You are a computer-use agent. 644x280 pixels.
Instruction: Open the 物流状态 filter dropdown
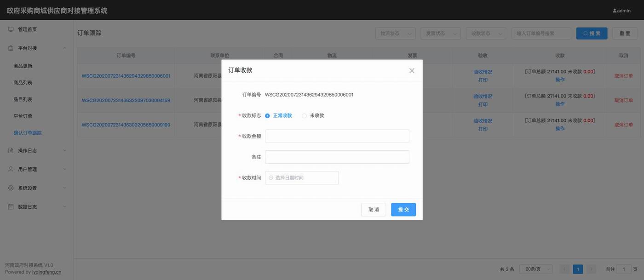395,34
